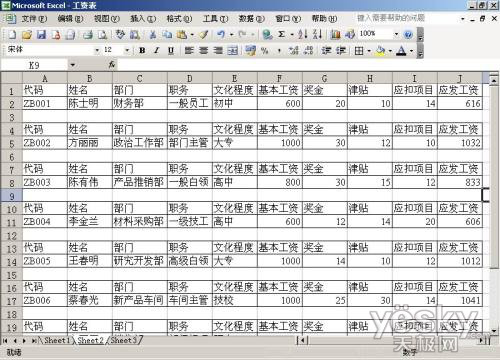Run the spelling check
This screenshot has width=500, height=360.
click(x=120, y=35)
